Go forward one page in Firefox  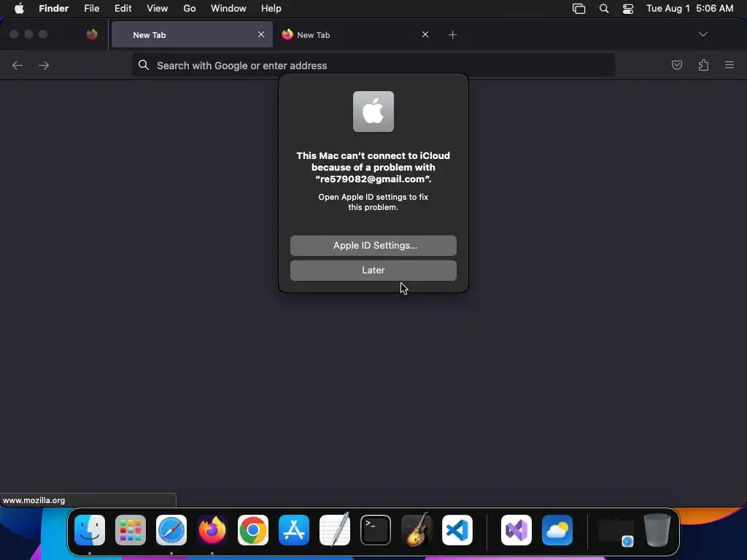43,65
